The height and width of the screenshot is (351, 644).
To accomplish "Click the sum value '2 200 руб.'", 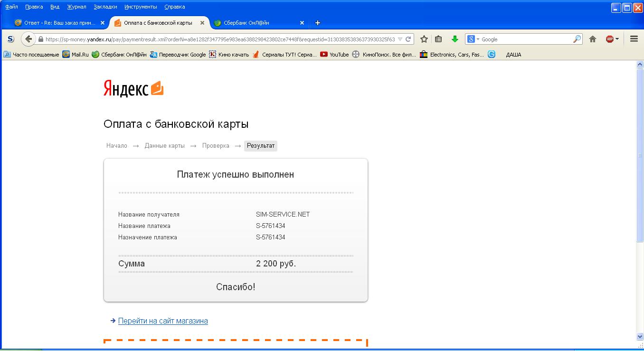I will tap(276, 264).
